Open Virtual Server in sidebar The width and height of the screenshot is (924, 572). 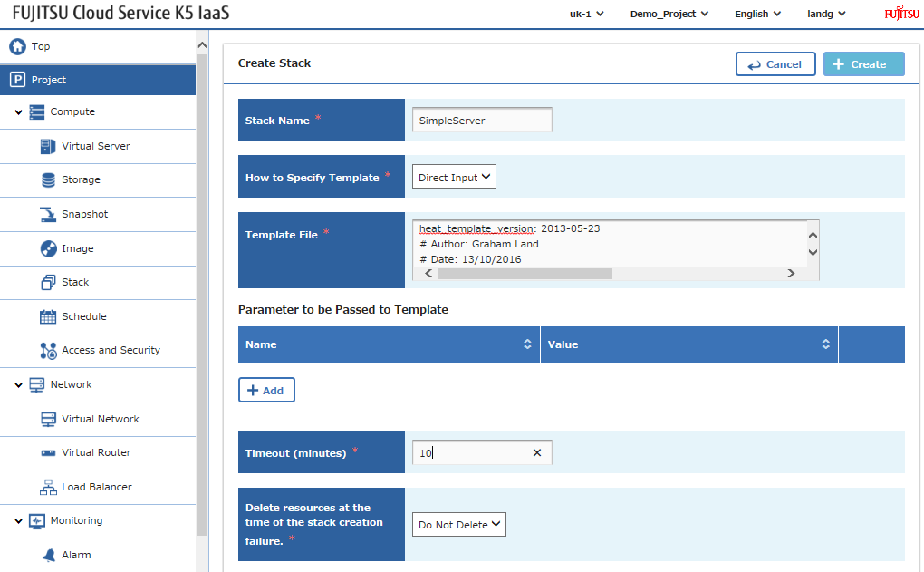coord(95,146)
